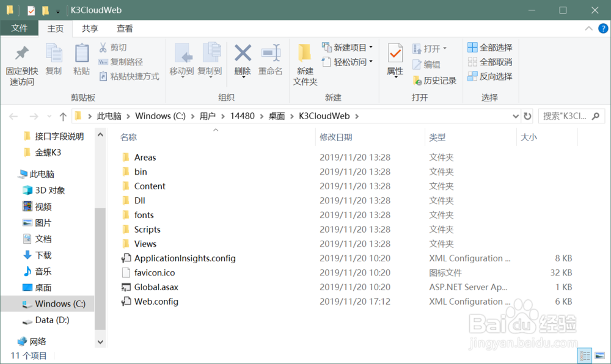Image resolution: width=611 pixels, height=364 pixels.
Task: Click 此电脑 in the address bar
Action: click(109, 116)
